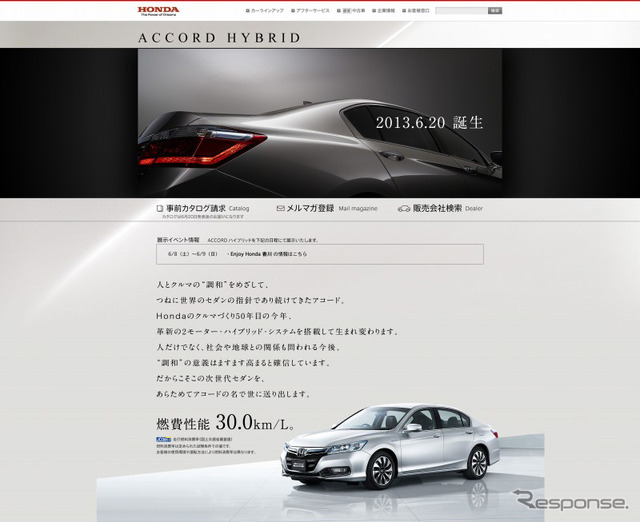Open Enjoy Honda event info link
This screenshot has width=640, height=522.
[268, 254]
